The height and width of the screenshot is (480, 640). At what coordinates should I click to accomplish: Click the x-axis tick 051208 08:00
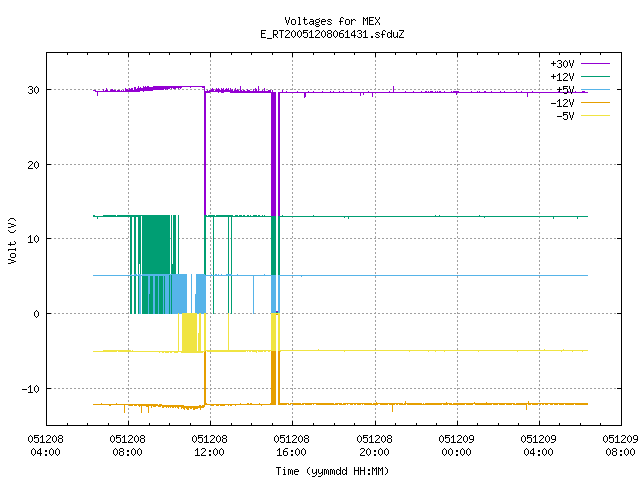click(128, 446)
